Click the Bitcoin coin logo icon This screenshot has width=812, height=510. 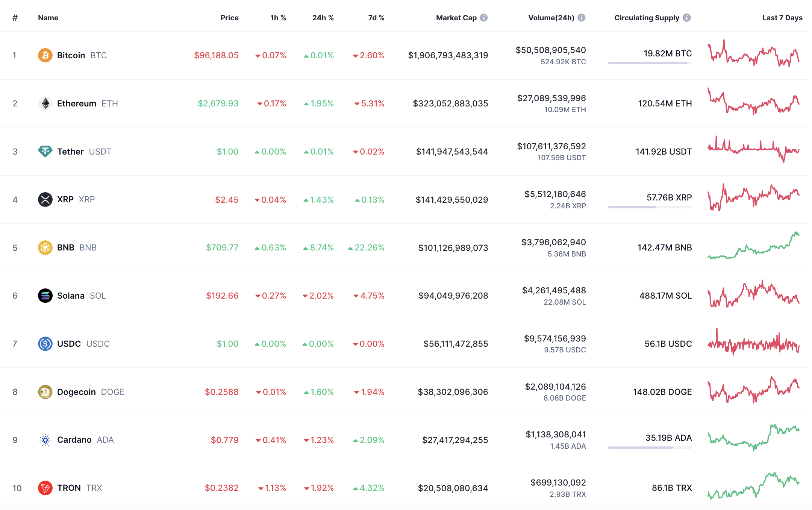(45, 55)
